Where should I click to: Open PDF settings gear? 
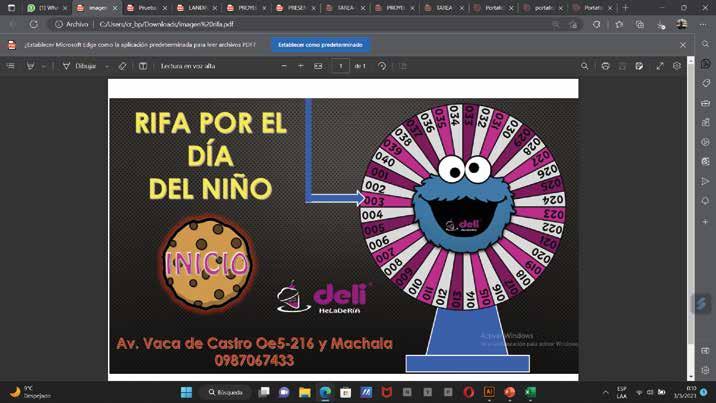pyautogui.click(x=677, y=66)
